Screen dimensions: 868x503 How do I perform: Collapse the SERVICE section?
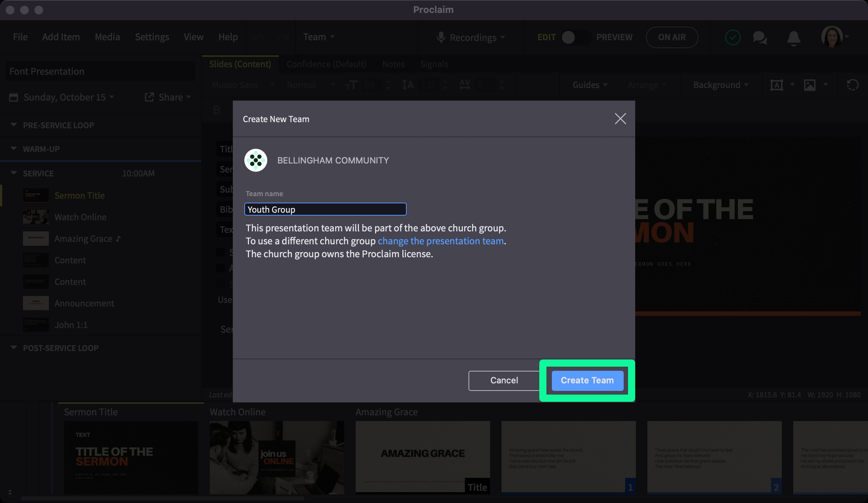[14, 173]
